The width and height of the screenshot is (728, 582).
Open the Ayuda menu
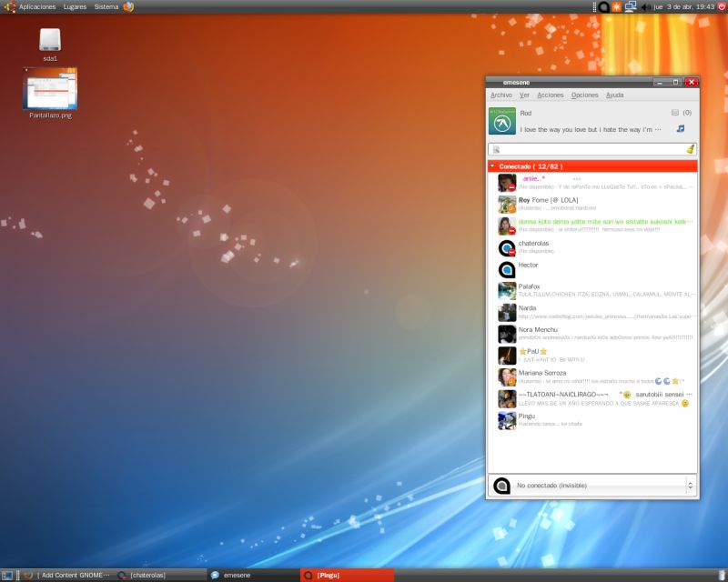tap(615, 95)
